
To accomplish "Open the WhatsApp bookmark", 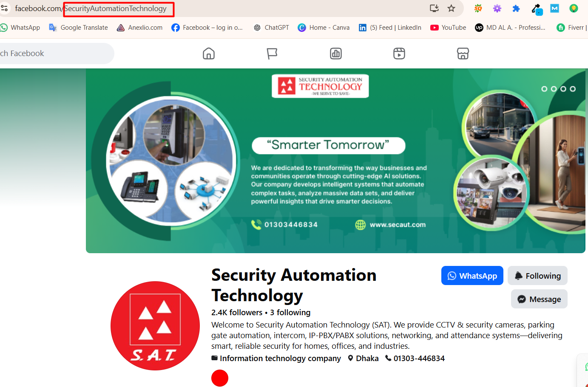I will [x=20, y=28].
